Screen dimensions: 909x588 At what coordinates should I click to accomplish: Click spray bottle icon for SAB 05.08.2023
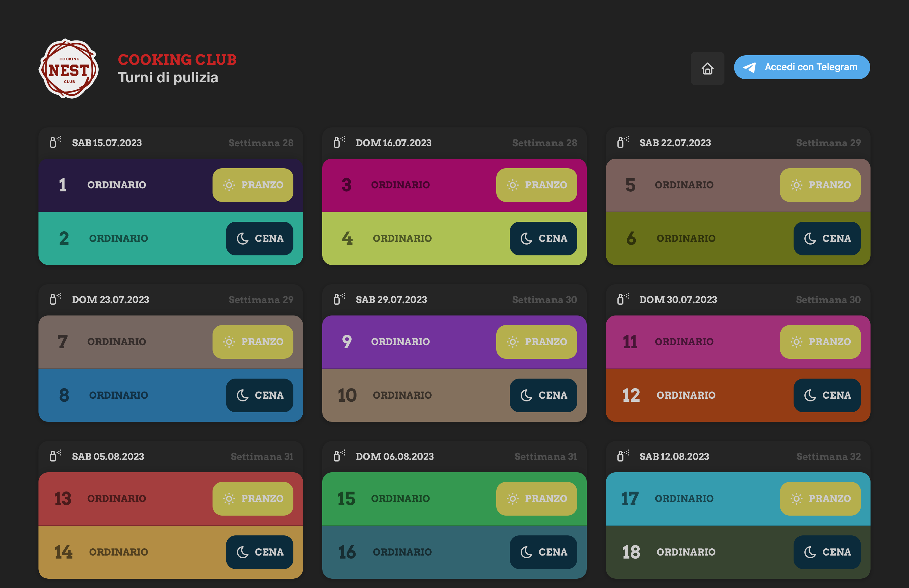[55, 455]
